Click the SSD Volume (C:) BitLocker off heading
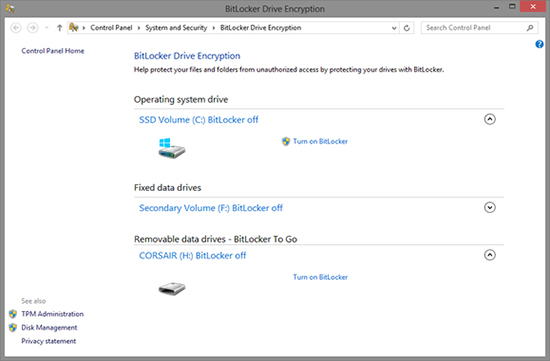The width and height of the screenshot is (550, 361). [x=199, y=120]
